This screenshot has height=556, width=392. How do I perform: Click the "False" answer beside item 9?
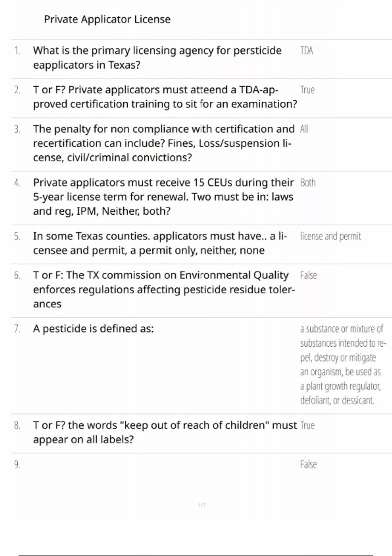(x=308, y=464)
